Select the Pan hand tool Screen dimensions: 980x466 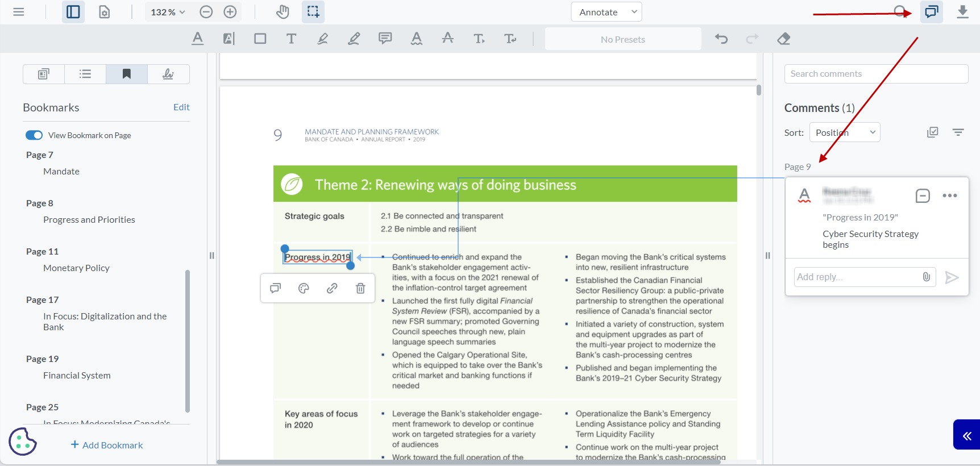tap(283, 12)
